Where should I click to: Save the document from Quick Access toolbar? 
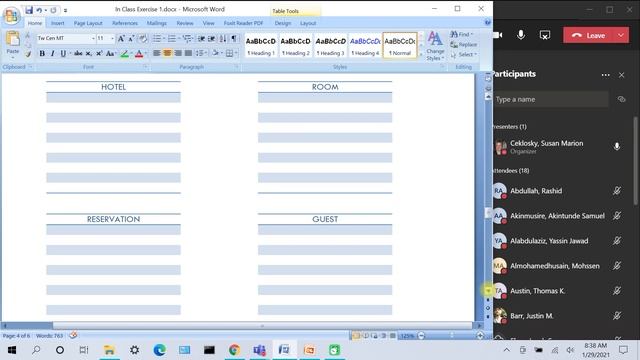pyautogui.click(x=29, y=10)
